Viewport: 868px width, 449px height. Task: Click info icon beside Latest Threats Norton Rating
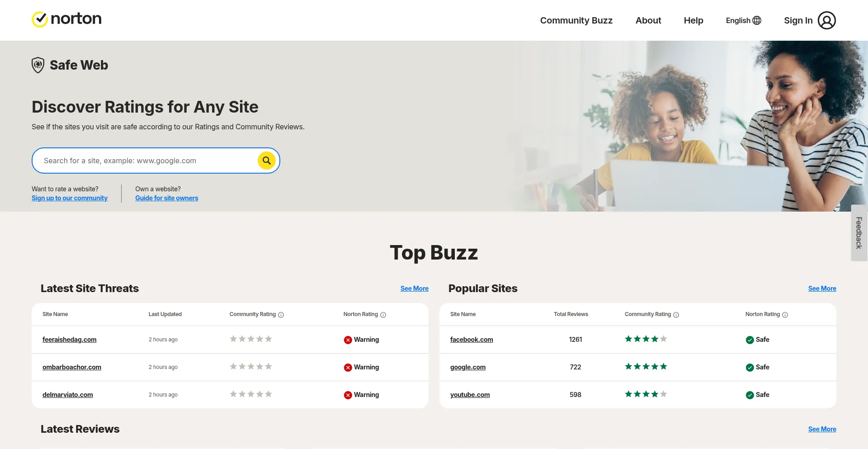[x=383, y=315]
